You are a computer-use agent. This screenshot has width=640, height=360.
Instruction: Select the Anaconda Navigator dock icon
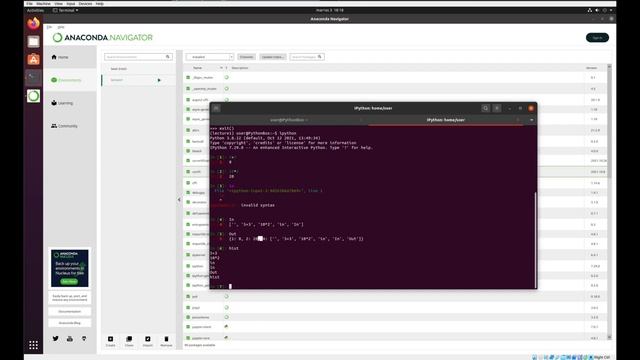coord(33,96)
